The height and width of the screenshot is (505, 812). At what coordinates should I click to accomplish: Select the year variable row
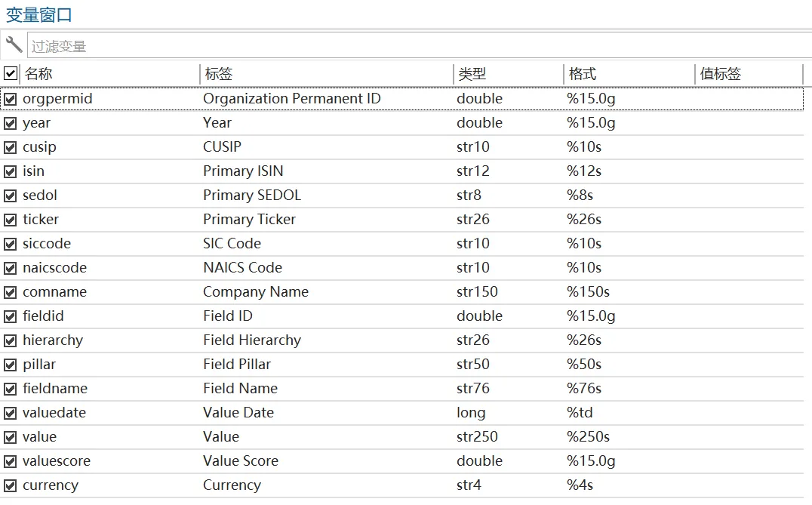coord(37,123)
